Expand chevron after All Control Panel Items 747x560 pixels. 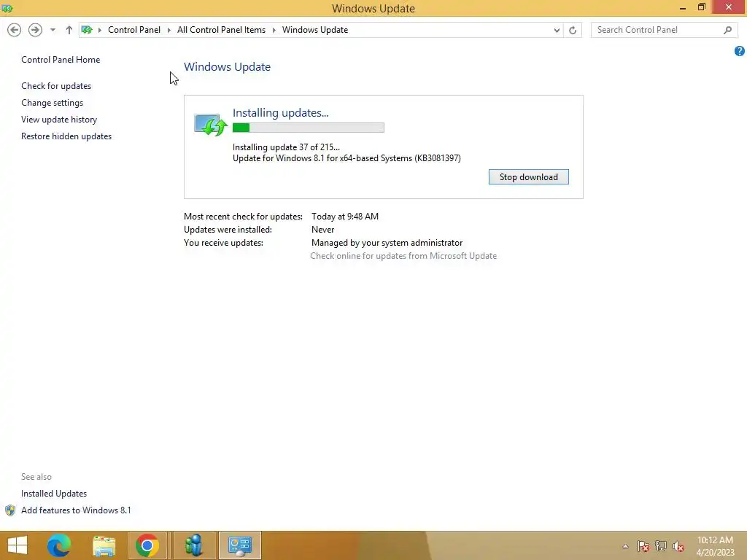(x=274, y=30)
